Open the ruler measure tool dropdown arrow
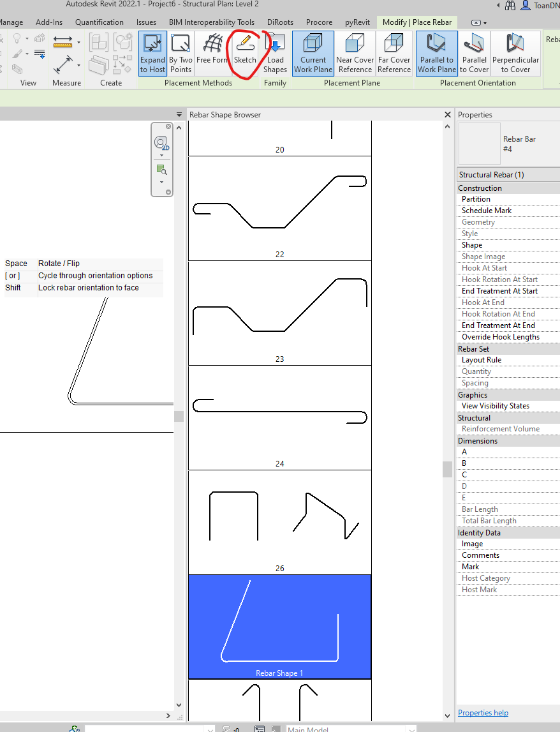The height and width of the screenshot is (732, 560). (78, 43)
